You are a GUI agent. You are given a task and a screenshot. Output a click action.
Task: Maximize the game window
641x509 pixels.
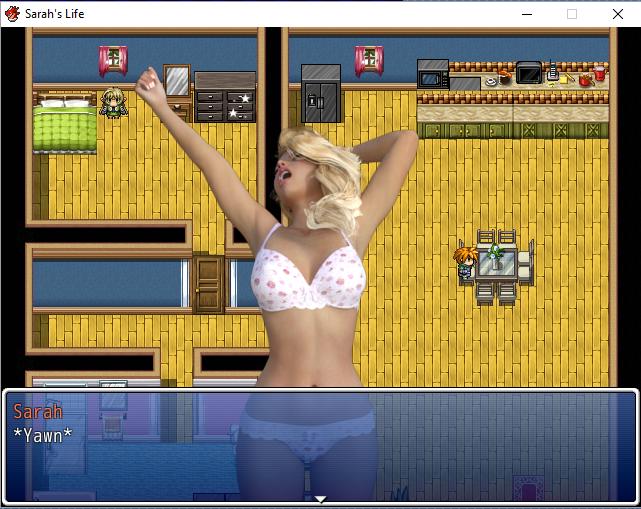tap(572, 14)
